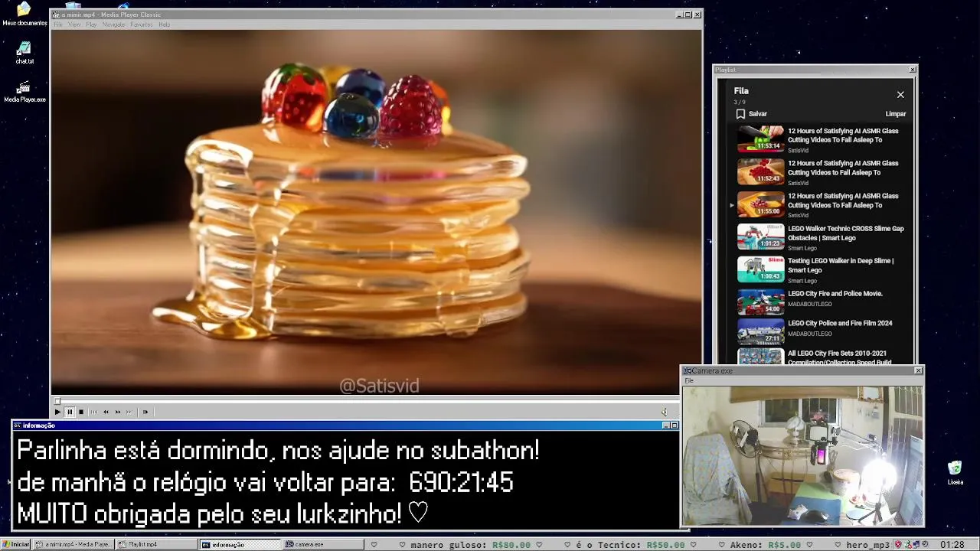Image resolution: width=980 pixels, height=551 pixels.
Task: Open the Favorites menu in Media Player Classic
Action: tap(142, 24)
